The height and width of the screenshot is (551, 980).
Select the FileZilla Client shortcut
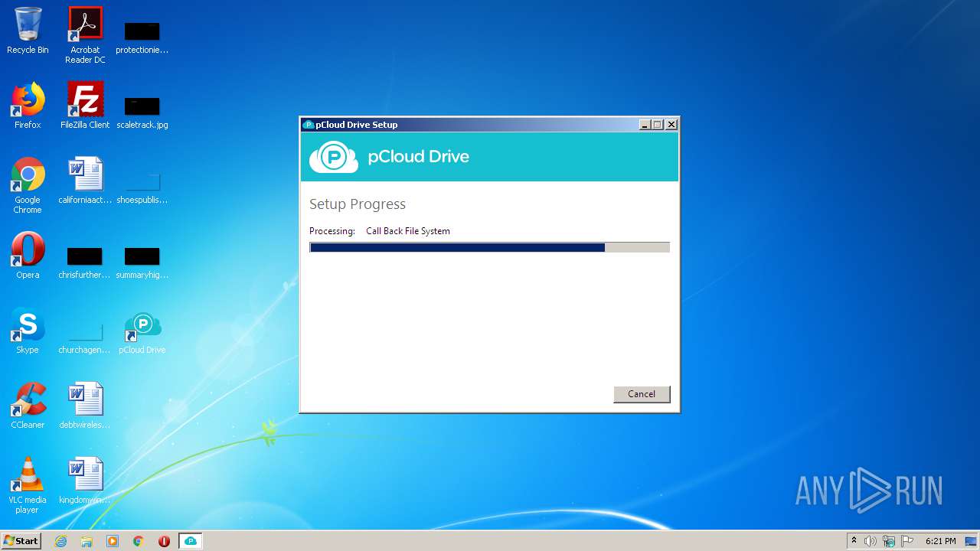click(x=85, y=106)
